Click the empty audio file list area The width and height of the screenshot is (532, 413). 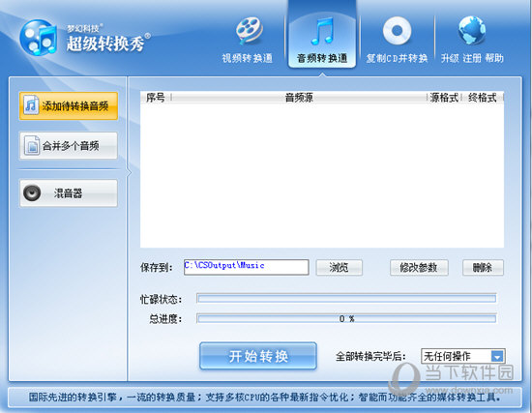(322, 175)
